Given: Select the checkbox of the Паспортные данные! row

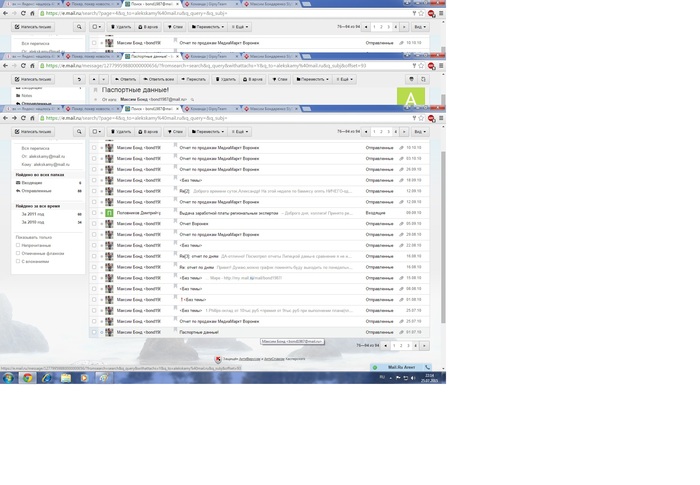Looking at the screenshot, I should click(94, 332).
